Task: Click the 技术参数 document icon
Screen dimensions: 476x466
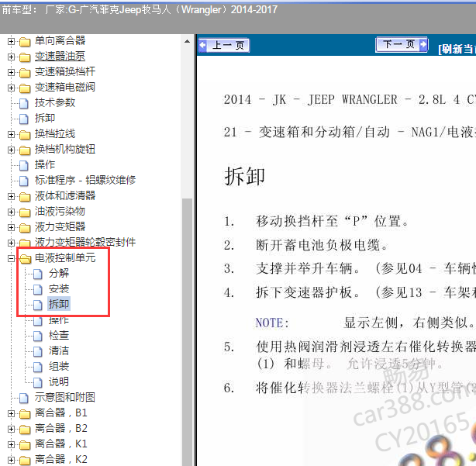Action: [x=24, y=103]
